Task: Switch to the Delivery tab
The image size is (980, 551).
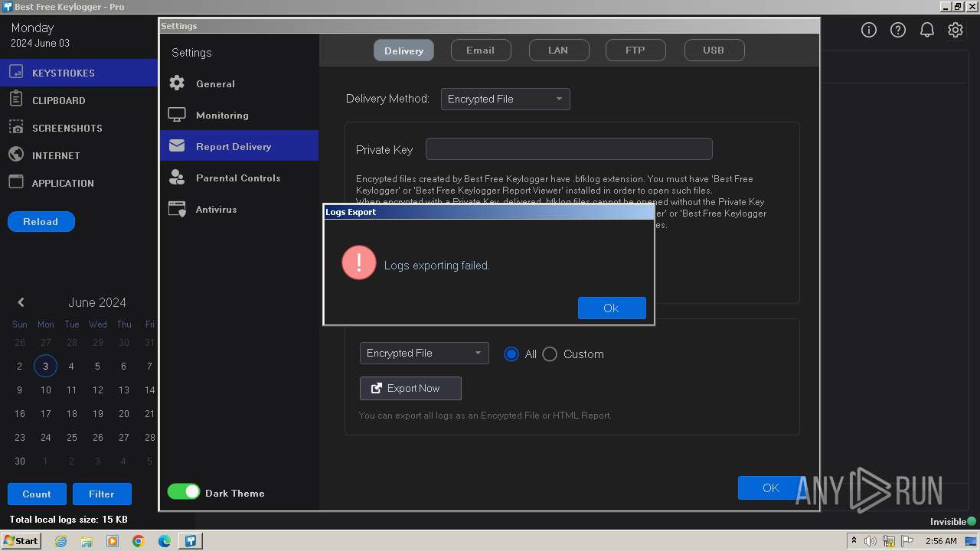Action: click(403, 51)
